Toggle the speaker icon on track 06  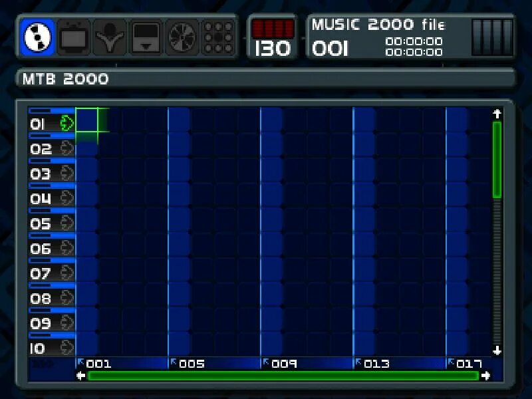pyautogui.click(x=67, y=248)
